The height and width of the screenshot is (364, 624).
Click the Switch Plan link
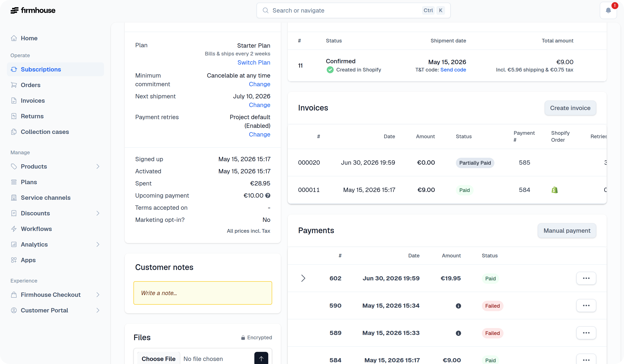click(x=254, y=63)
